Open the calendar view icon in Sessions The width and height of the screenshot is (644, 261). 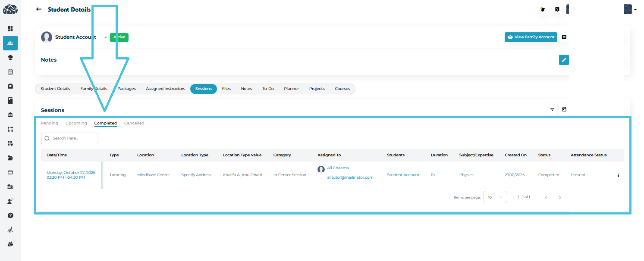pyautogui.click(x=564, y=109)
